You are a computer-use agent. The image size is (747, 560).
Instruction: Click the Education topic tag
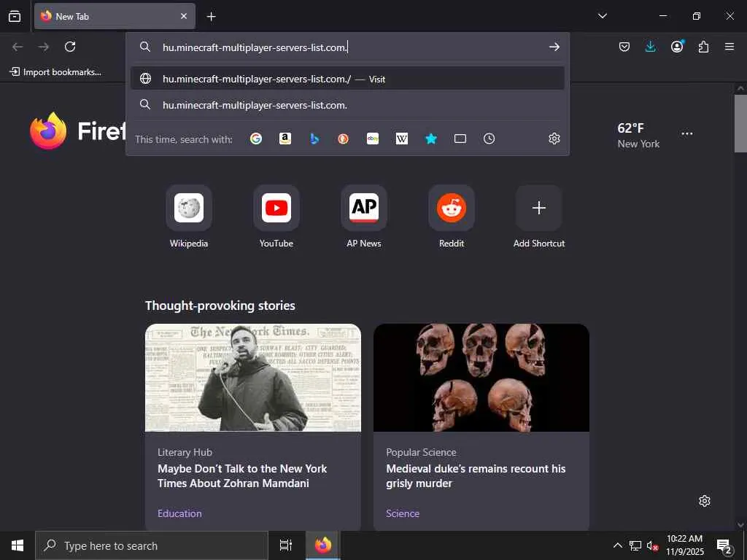point(179,513)
